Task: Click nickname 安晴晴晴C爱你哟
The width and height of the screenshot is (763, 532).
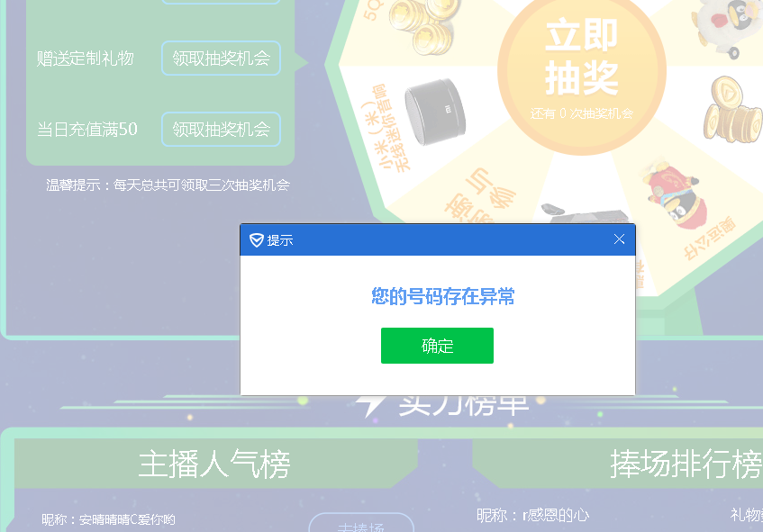Action: [x=127, y=519]
